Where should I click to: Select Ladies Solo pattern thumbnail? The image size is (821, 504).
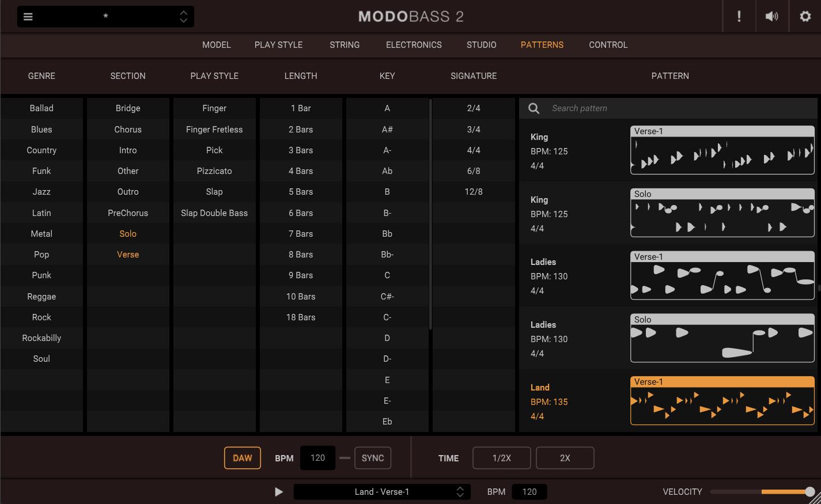tap(722, 338)
